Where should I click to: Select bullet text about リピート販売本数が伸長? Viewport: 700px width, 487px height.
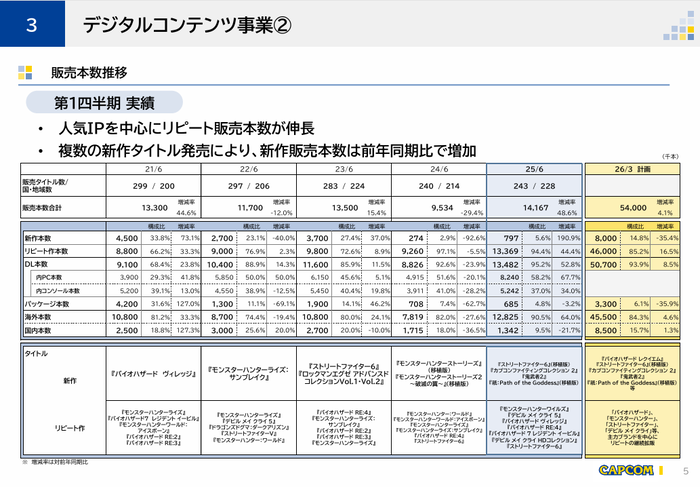186,129
